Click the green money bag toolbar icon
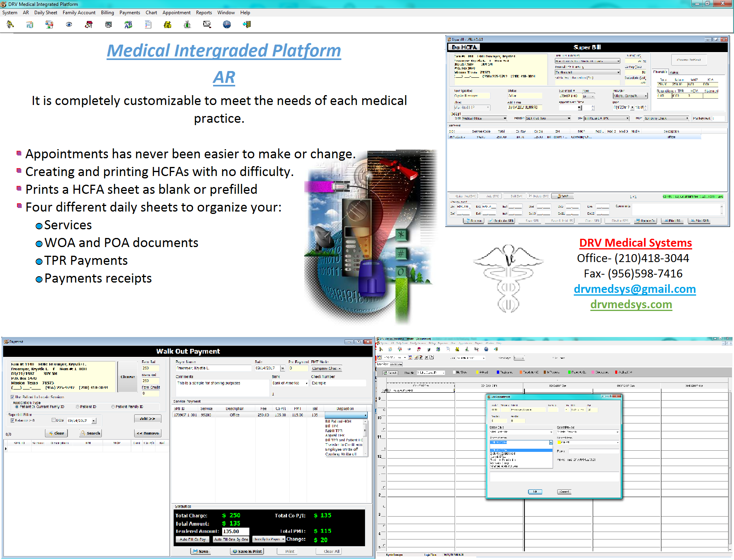 pos(187,24)
